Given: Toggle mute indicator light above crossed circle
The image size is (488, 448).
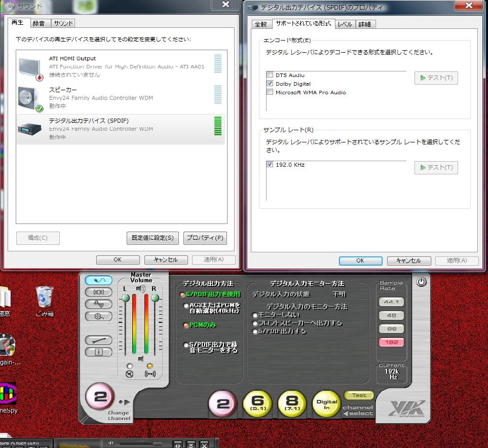Looking at the screenshot, I should 129,365.
